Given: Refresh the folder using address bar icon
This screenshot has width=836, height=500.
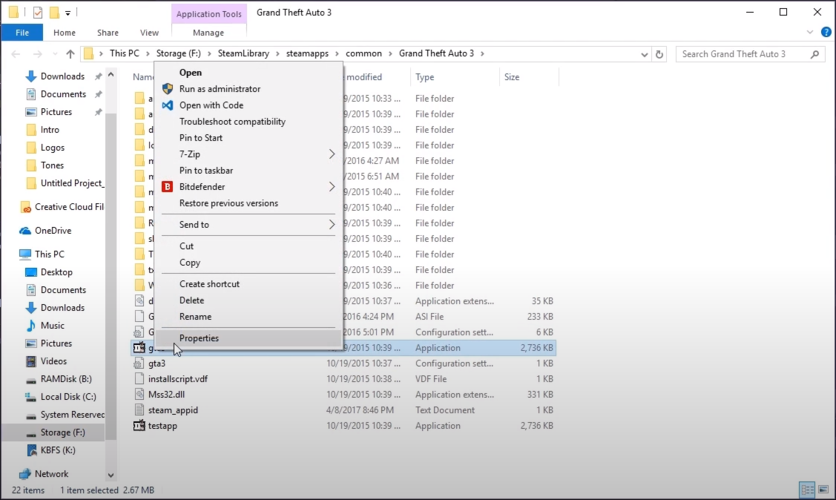Looking at the screenshot, I should (659, 54).
